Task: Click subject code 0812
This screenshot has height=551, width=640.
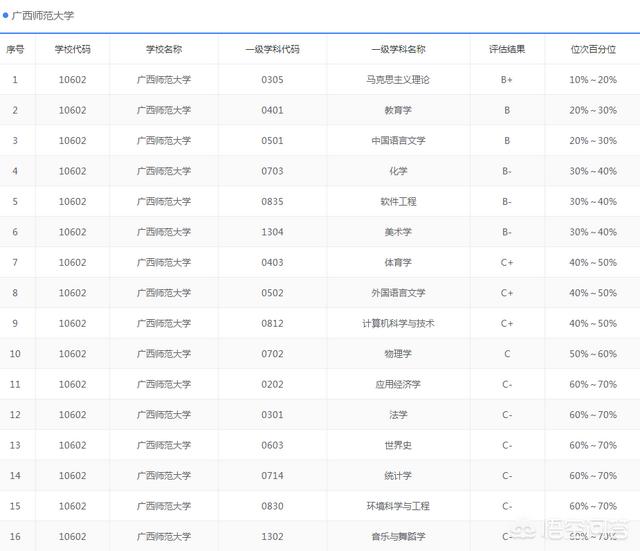Action: 272,324
